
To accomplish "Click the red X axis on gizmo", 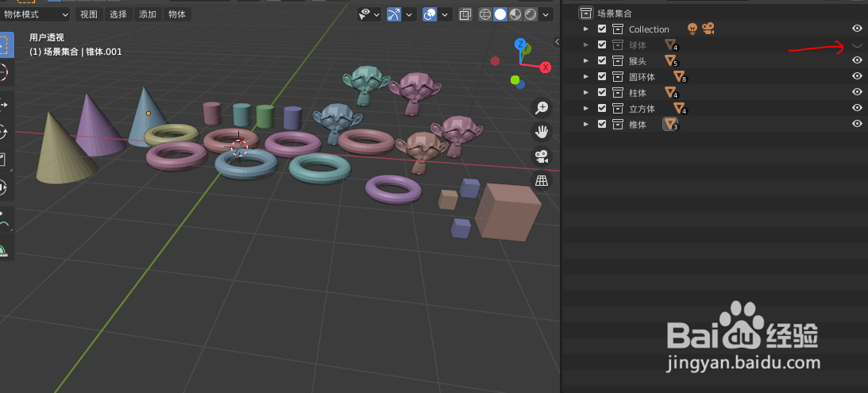I will click(x=546, y=67).
